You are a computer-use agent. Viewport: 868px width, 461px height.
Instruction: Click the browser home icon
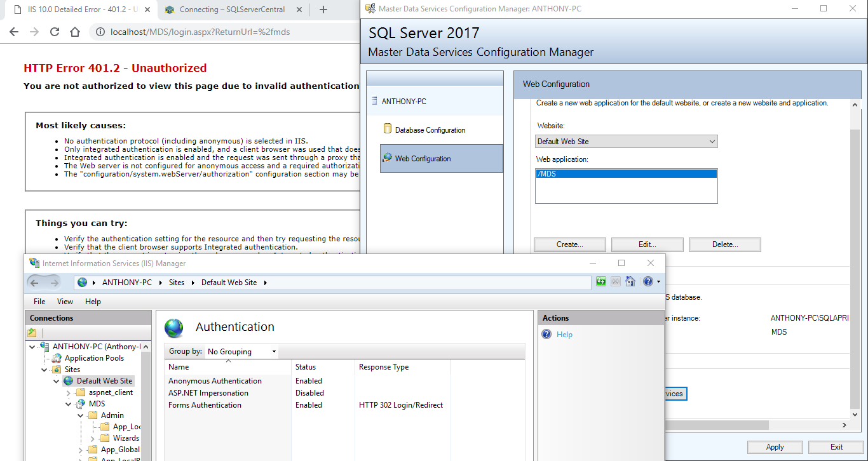click(75, 32)
